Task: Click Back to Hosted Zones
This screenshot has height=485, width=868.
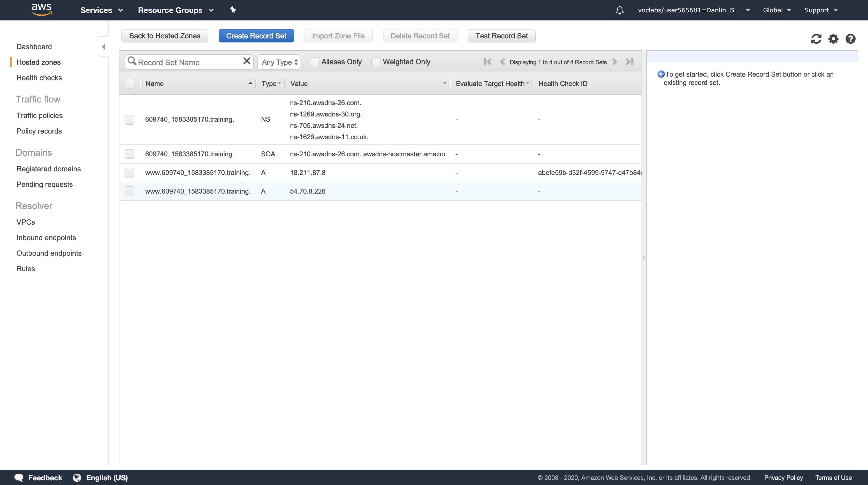Action: click(x=164, y=36)
